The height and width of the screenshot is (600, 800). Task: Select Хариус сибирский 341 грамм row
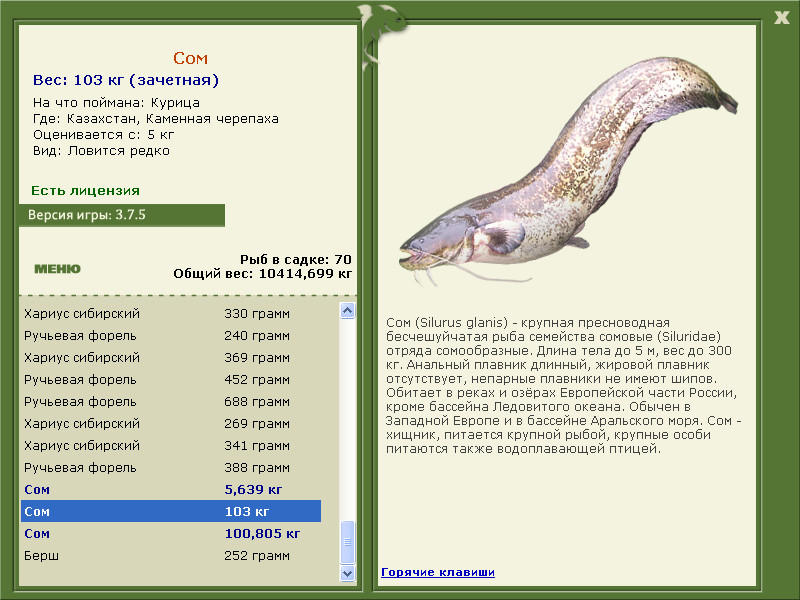click(x=171, y=445)
